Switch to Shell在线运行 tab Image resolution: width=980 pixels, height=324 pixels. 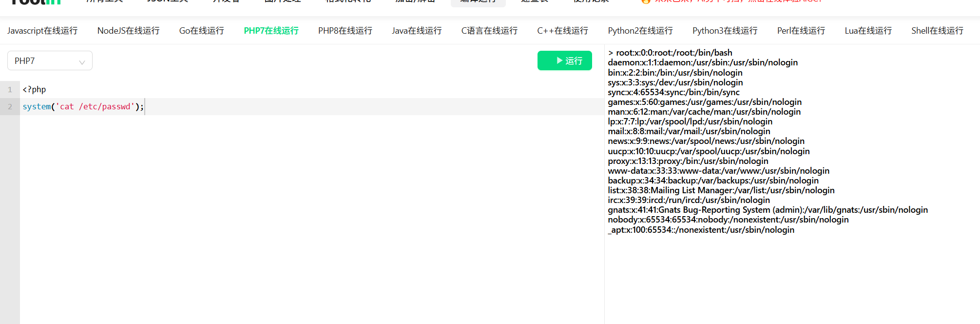point(938,31)
